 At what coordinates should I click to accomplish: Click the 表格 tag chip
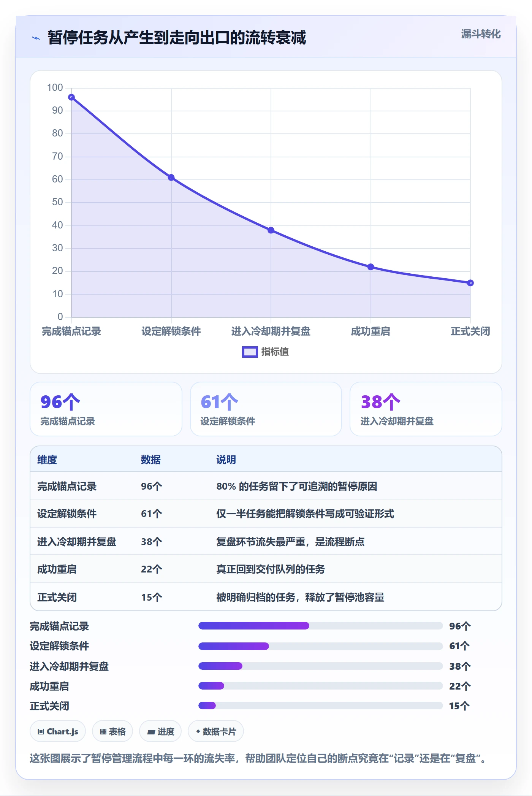112,731
